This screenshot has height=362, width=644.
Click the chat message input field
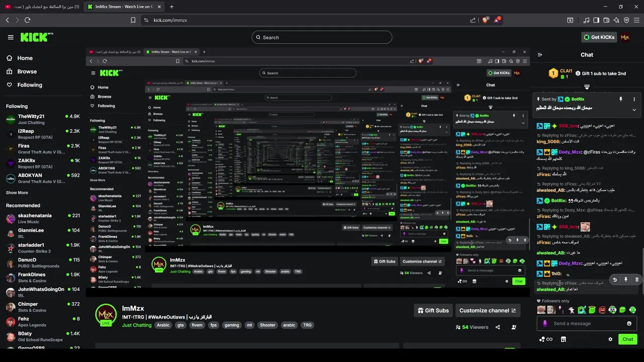[x=587, y=323]
